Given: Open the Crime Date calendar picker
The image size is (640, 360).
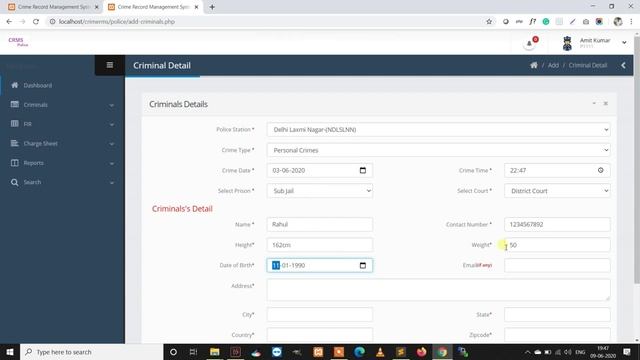Looking at the screenshot, I should click(362, 170).
